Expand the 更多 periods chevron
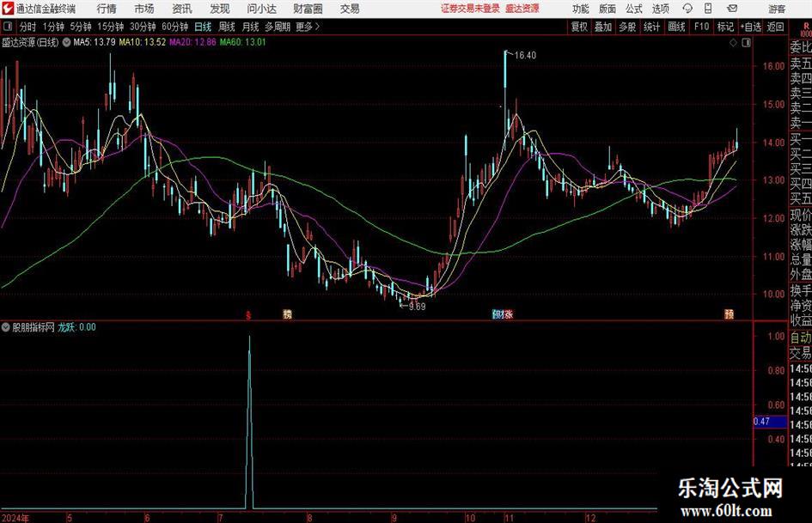The image size is (812, 523). coord(317,27)
